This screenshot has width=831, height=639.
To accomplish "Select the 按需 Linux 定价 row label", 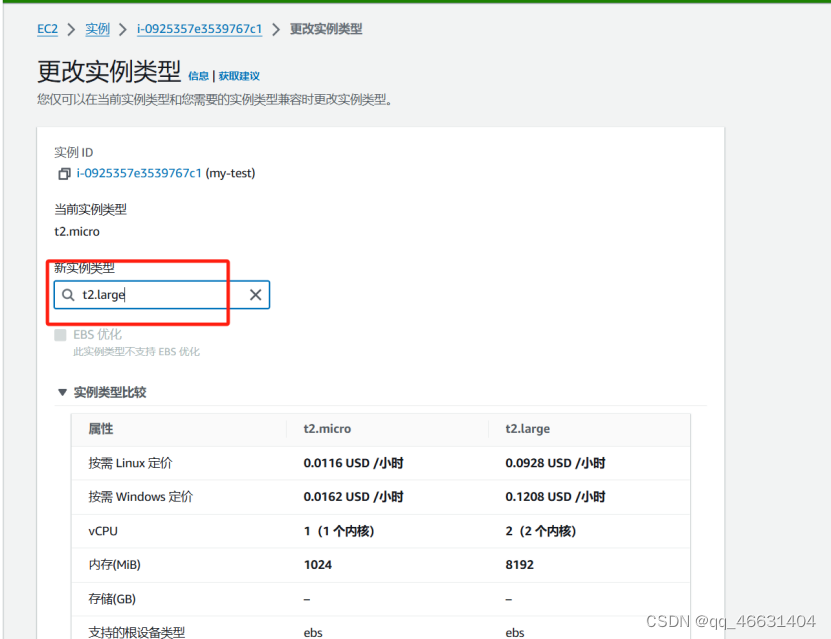I will 130,463.
